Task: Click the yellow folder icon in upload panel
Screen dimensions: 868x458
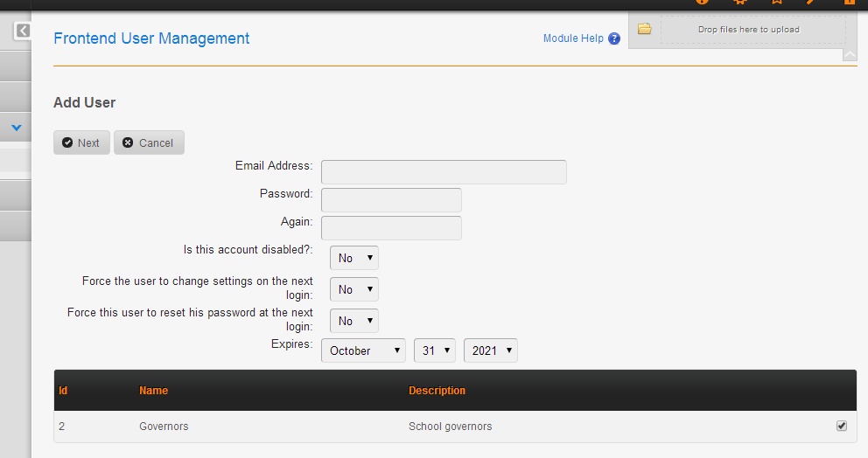Action: (644, 29)
